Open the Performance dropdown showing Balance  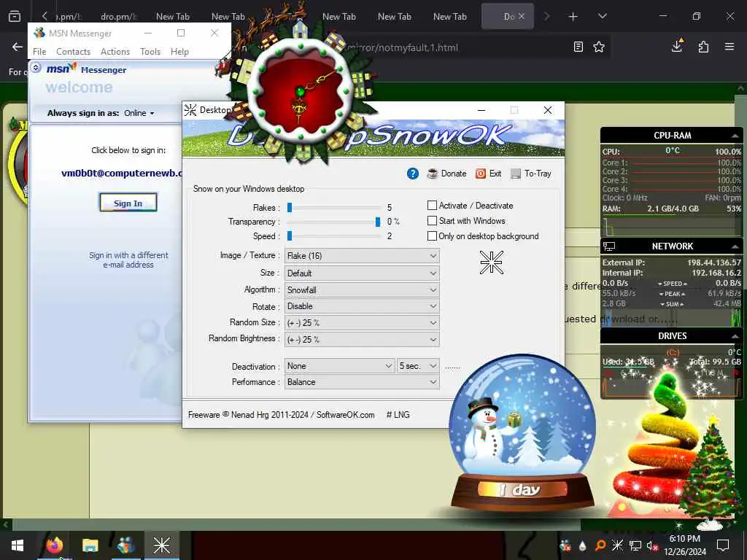pyautogui.click(x=362, y=382)
